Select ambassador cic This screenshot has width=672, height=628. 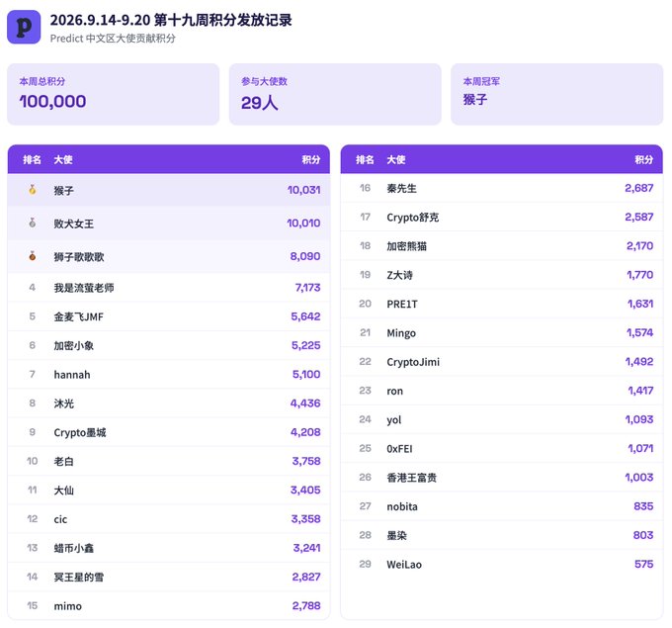tap(60, 519)
